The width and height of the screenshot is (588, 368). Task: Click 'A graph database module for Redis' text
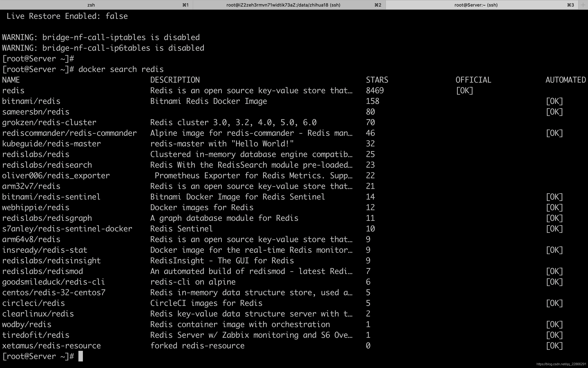pyautogui.click(x=224, y=218)
